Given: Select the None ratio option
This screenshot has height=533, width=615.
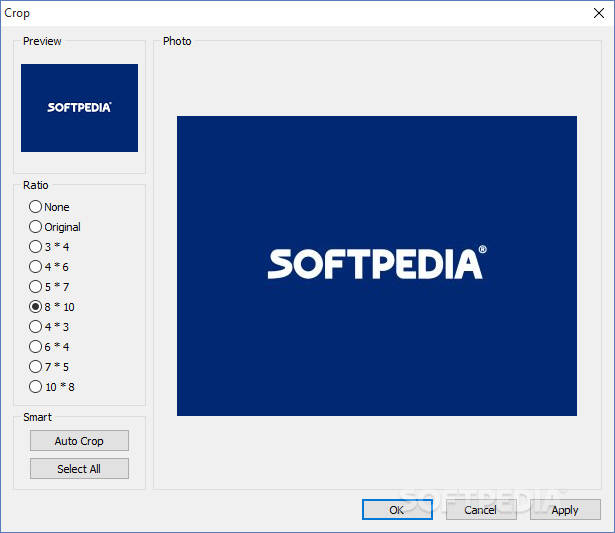Looking at the screenshot, I should point(49,207).
